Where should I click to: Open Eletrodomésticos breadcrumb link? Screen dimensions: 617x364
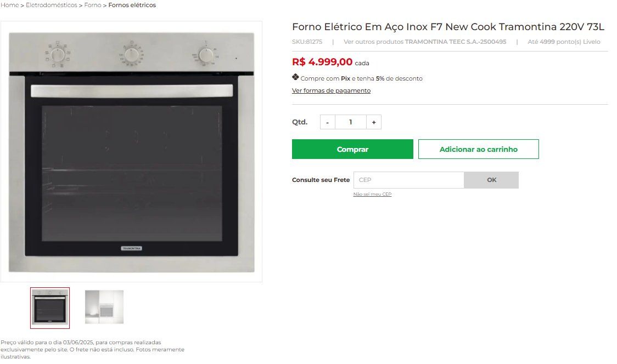click(x=52, y=5)
